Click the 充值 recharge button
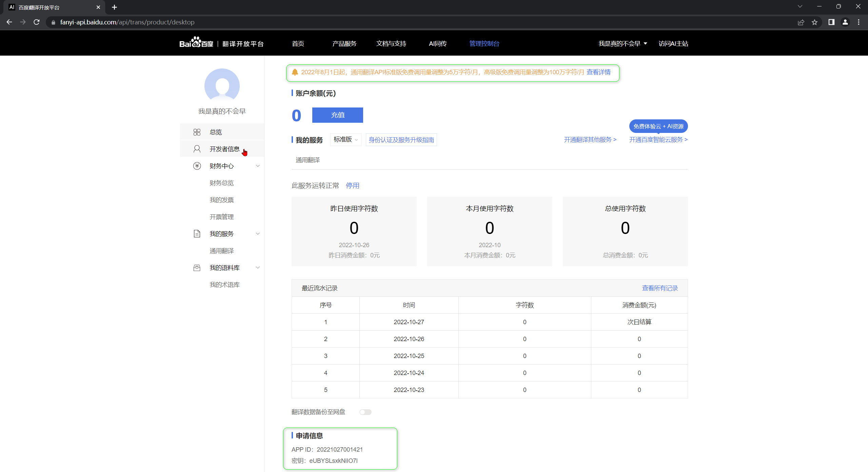This screenshot has width=868, height=472. 338,115
